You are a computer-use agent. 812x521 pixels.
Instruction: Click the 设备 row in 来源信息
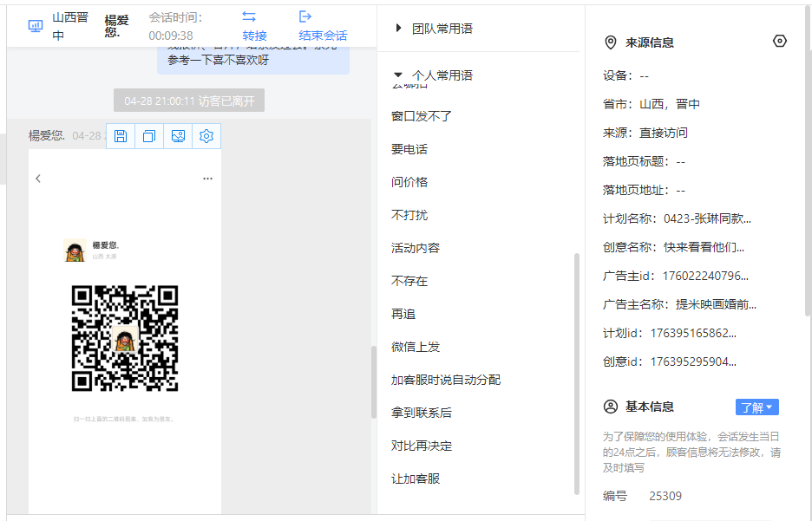click(625, 75)
